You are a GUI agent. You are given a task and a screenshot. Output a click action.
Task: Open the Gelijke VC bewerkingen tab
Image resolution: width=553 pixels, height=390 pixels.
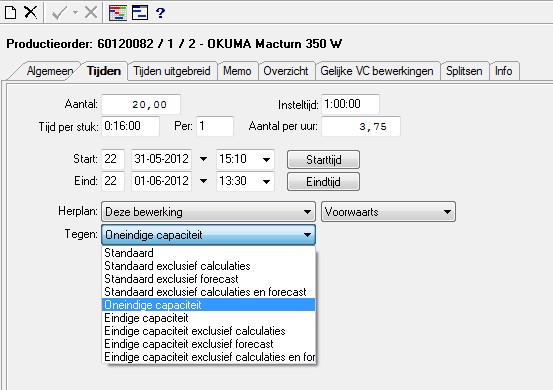[377, 71]
